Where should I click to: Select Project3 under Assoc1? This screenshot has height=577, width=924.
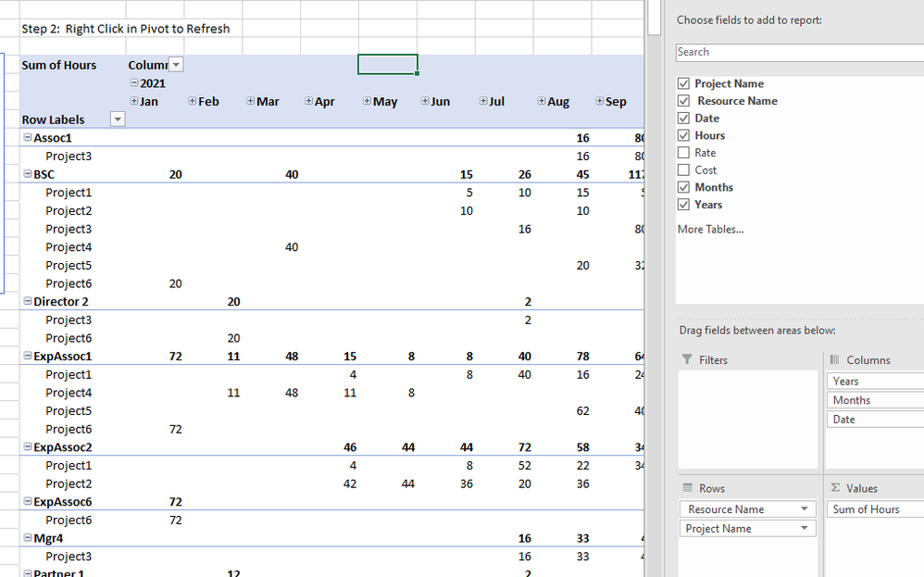[x=69, y=157]
